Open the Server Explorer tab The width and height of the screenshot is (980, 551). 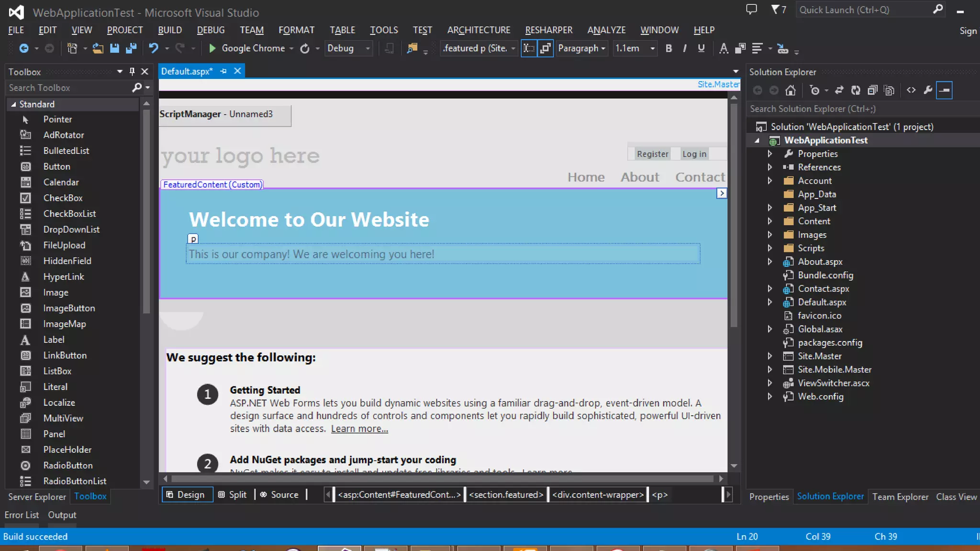point(37,496)
